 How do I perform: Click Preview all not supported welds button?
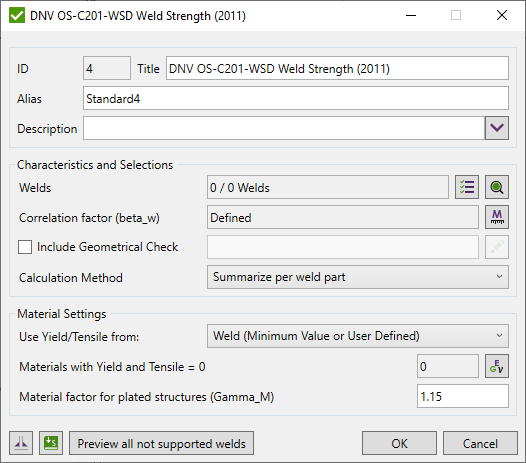click(161, 443)
